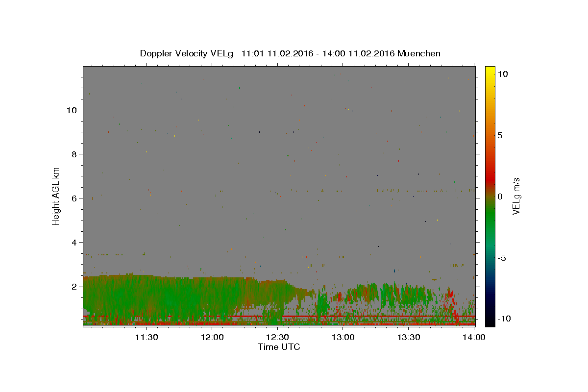Click the 10 km height tick label
This screenshot has width=588, height=392.
tap(73, 110)
